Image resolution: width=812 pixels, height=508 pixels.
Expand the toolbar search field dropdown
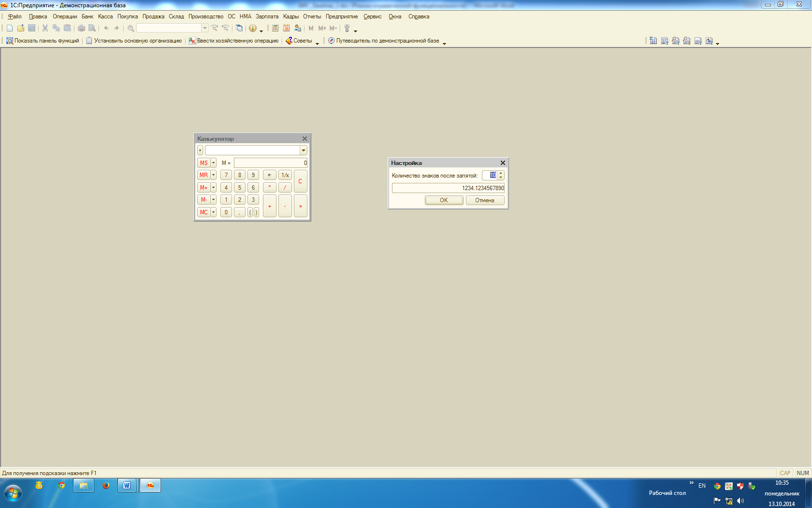click(205, 28)
